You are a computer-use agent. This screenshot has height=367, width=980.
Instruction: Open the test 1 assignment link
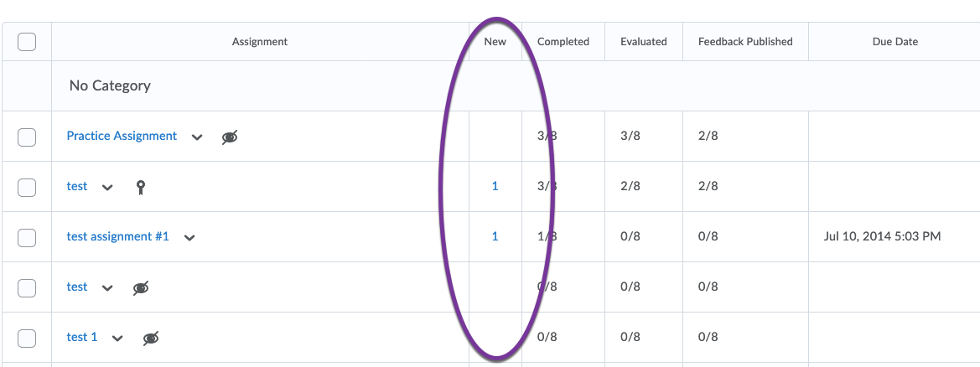pyautogui.click(x=82, y=337)
